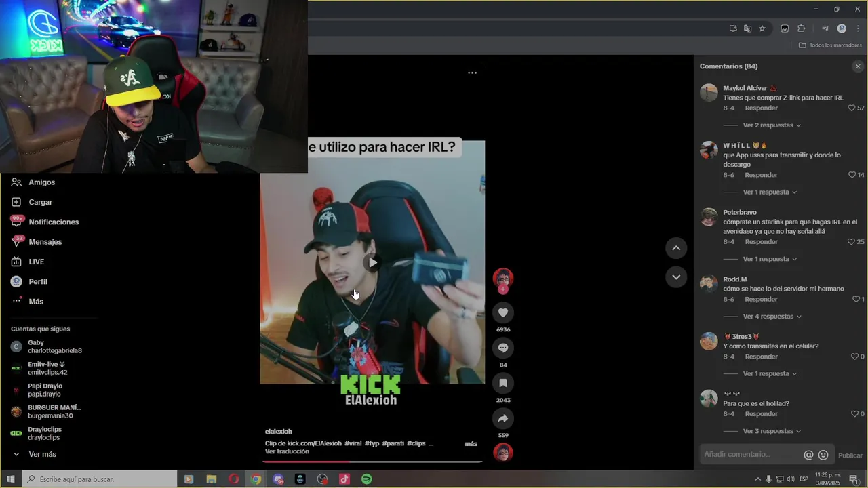Expand the video caption with 'más'
Screen dimensions: 868x488
coord(471,443)
